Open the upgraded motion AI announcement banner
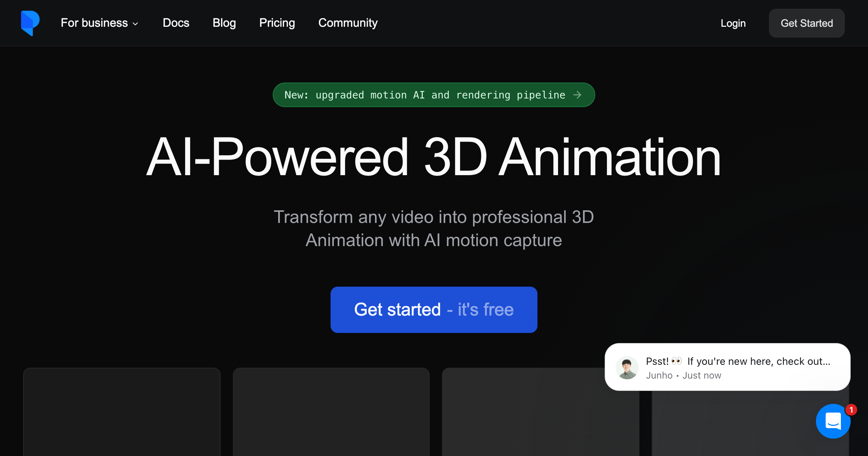The image size is (868, 456). click(x=434, y=95)
